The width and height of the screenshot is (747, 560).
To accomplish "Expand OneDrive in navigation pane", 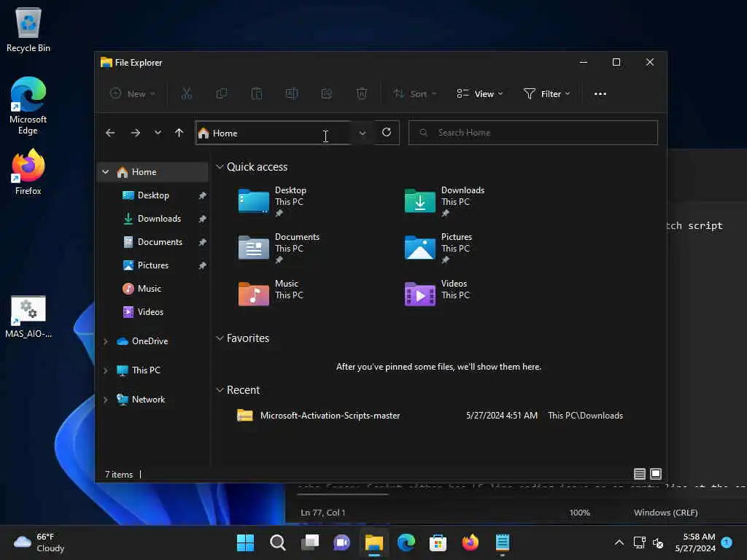I will tap(106, 341).
